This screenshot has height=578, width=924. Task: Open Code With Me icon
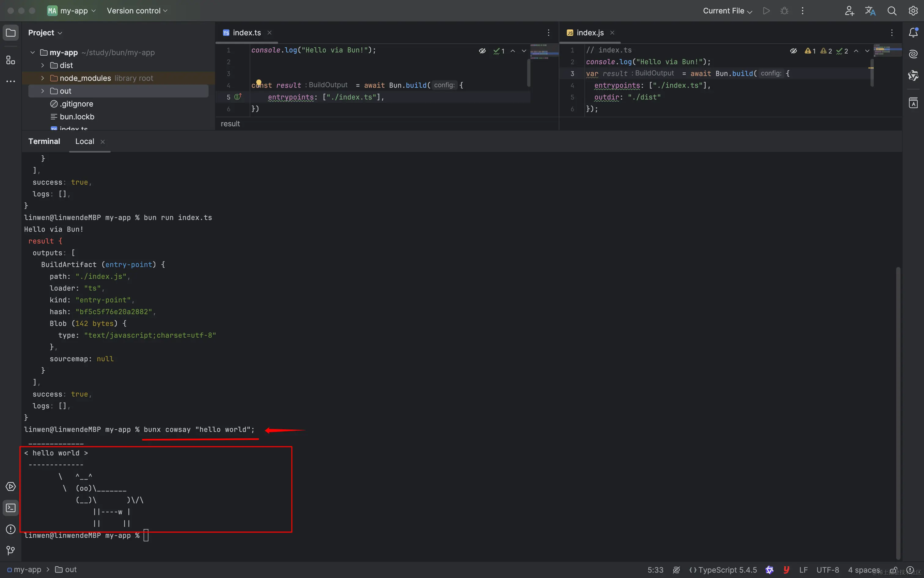(x=849, y=11)
